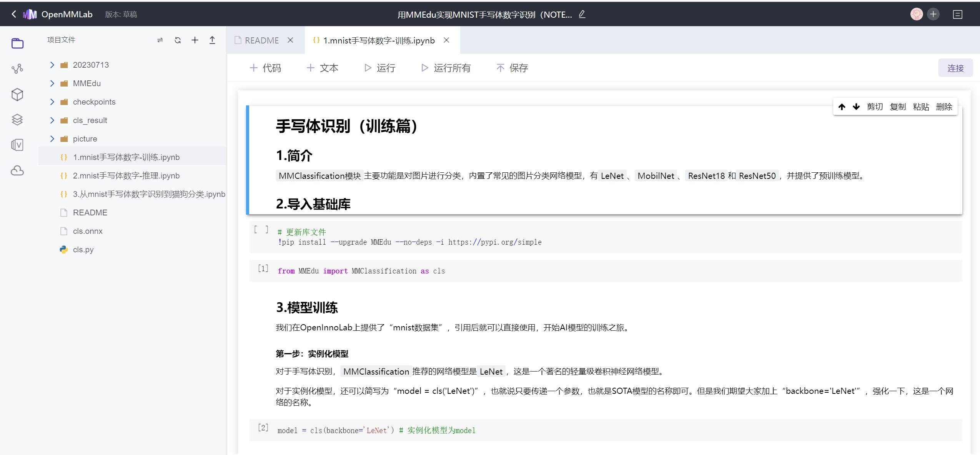Click the pip install code cell
The image size is (980, 455).
(606, 237)
